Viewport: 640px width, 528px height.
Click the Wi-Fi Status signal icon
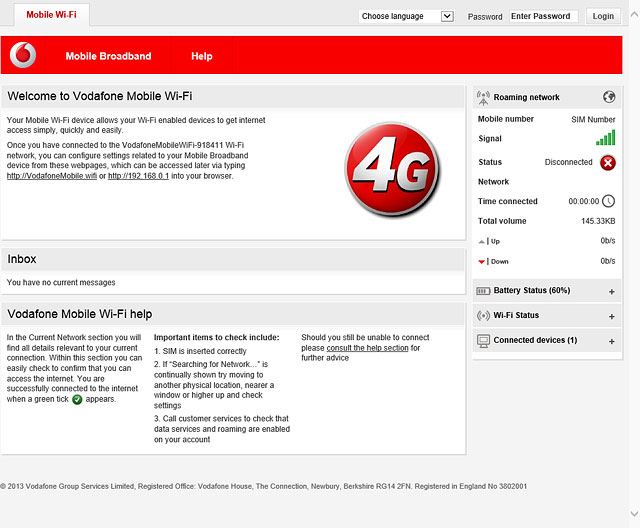[x=483, y=315]
